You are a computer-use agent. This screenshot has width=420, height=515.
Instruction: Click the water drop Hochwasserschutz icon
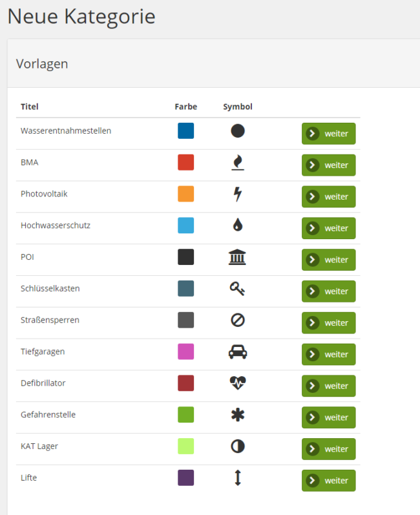pyautogui.click(x=238, y=226)
